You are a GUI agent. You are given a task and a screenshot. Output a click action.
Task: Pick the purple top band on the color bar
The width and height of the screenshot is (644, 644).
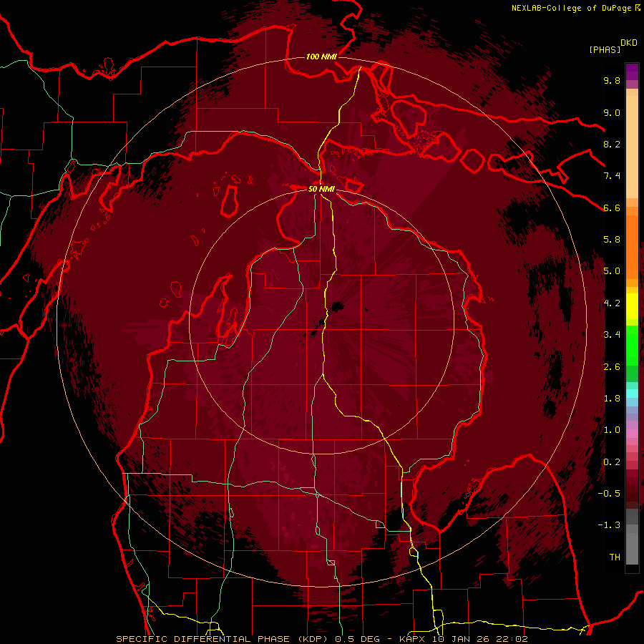click(632, 72)
